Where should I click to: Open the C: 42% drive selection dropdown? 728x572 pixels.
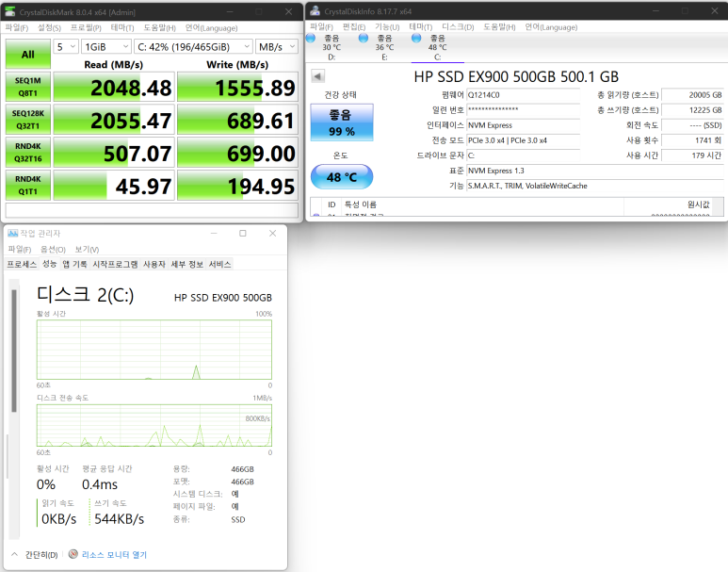coord(194,46)
